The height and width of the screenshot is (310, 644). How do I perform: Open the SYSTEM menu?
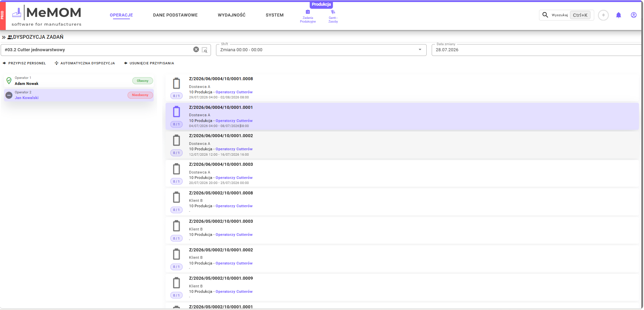(x=275, y=15)
